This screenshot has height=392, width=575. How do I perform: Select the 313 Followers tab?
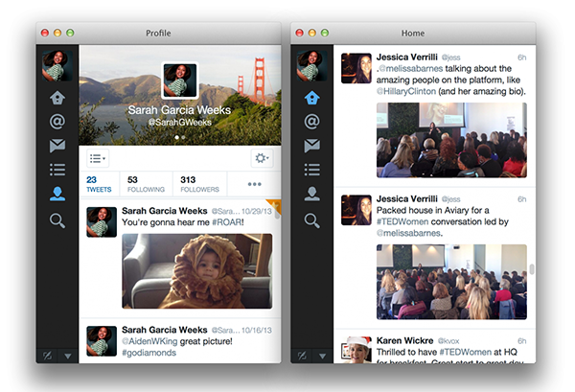200,184
